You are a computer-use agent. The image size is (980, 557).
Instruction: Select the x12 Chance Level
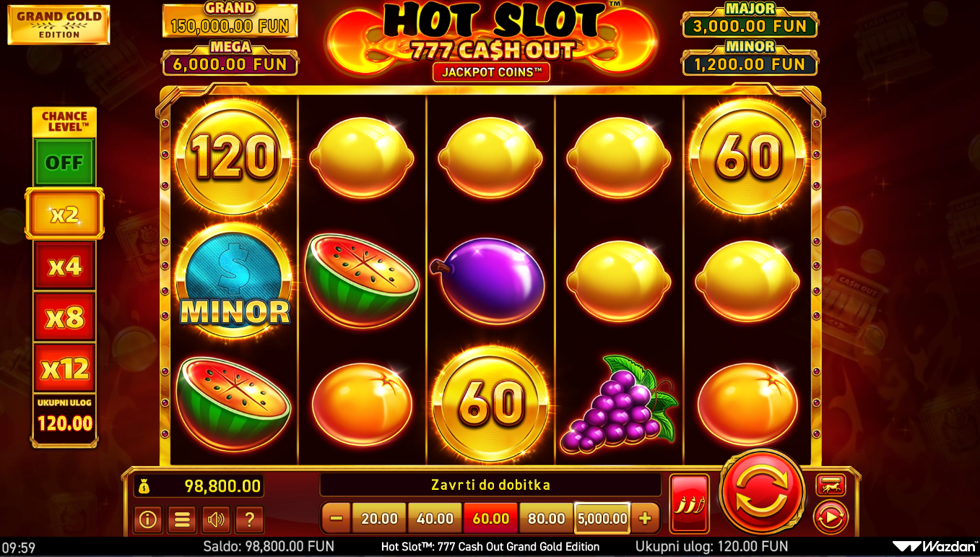coord(64,369)
